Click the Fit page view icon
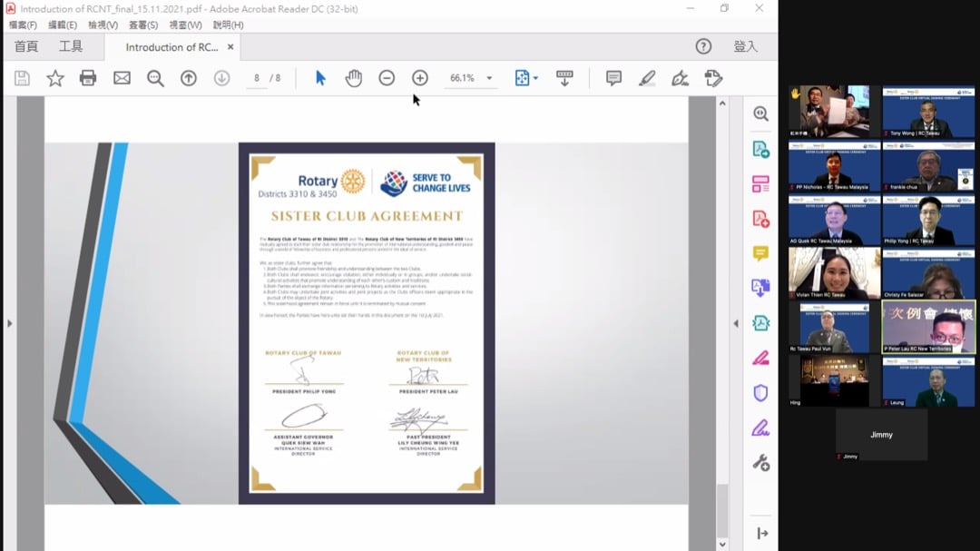This screenshot has width=980, height=551. (521, 78)
